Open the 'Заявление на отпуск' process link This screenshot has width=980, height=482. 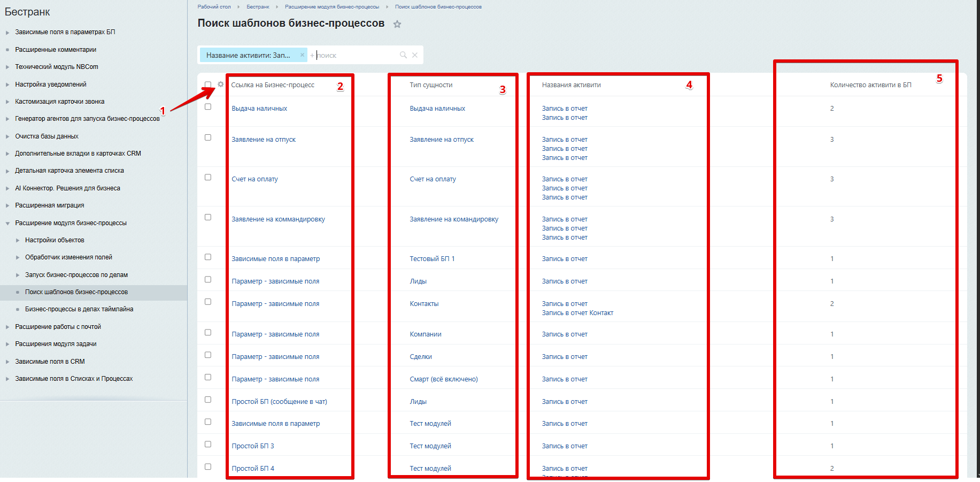(264, 140)
